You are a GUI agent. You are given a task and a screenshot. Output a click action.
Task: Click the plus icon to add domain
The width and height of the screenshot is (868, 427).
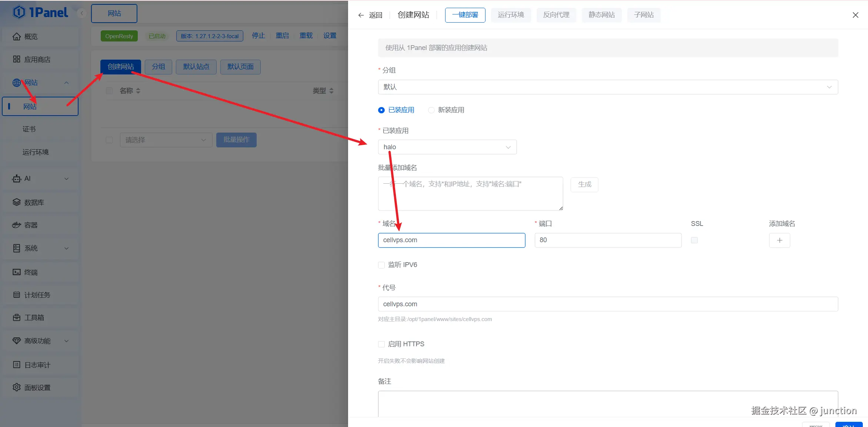point(779,240)
